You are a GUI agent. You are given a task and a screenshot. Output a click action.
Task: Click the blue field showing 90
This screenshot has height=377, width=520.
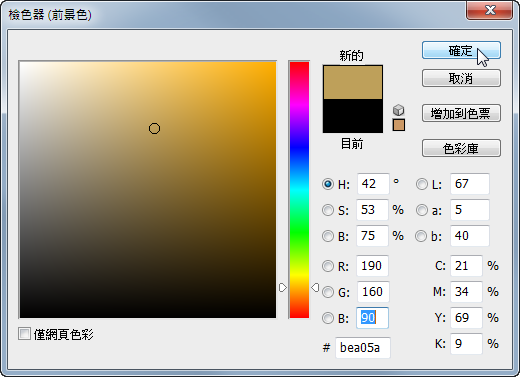372,318
